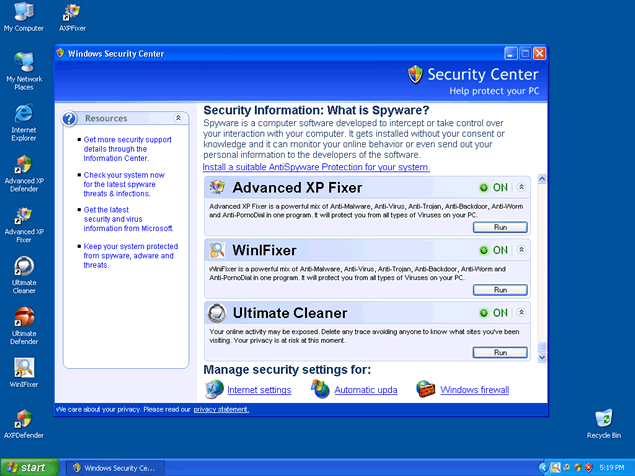Image resolution: width=635 pixels, height=476 pixels.
Task: Open the AXPFixer desktop icon
Action: coord(72,14)
